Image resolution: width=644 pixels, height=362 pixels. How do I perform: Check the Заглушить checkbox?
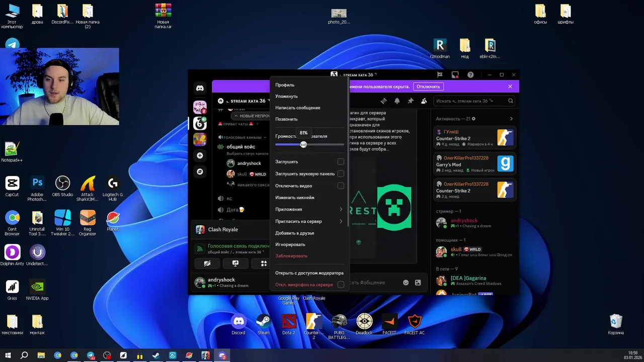tap(341, 162)
